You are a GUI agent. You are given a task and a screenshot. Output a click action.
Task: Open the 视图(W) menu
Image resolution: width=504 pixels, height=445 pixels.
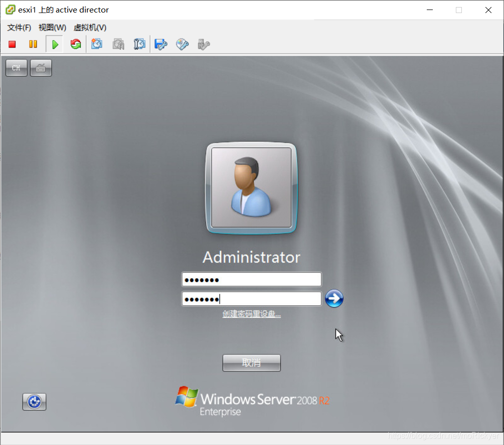pyautogui.click(x=52, y=28)
